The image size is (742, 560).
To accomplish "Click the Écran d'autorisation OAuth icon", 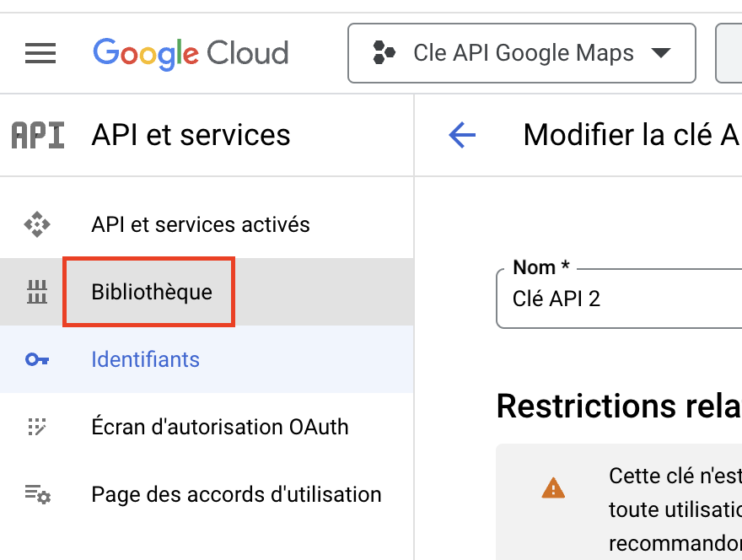I will click(x=37, y=427).
